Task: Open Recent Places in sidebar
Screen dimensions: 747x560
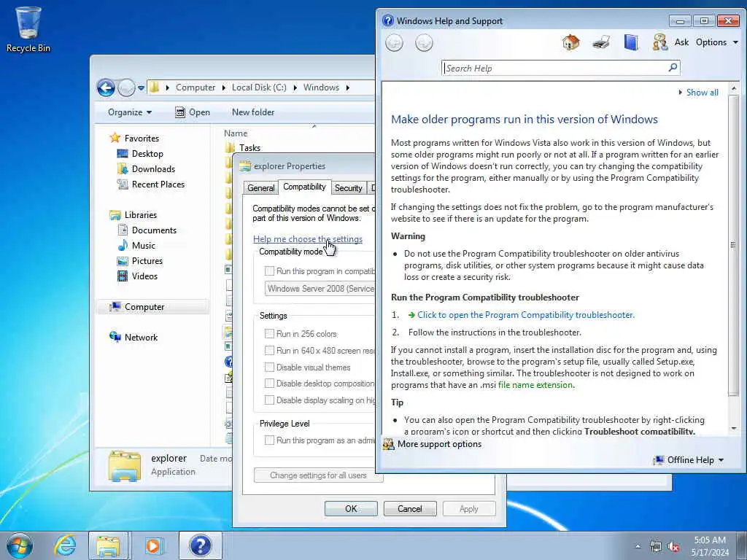Action: pyautogui.click(x=158, y=184)
